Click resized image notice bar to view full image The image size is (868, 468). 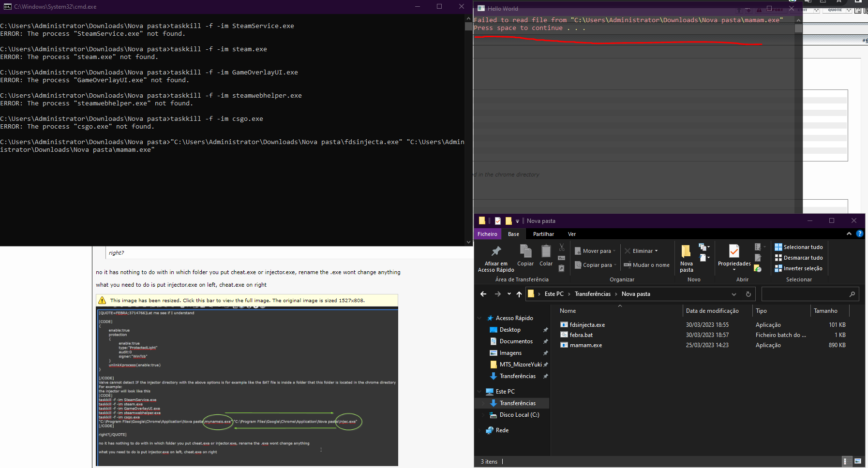[x=247, y=300]
